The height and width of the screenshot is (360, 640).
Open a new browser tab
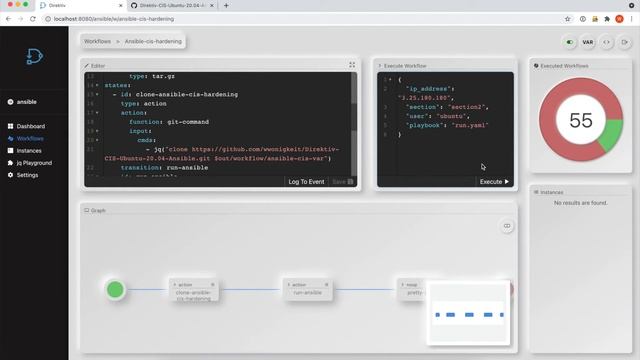(x=226, y=6)
